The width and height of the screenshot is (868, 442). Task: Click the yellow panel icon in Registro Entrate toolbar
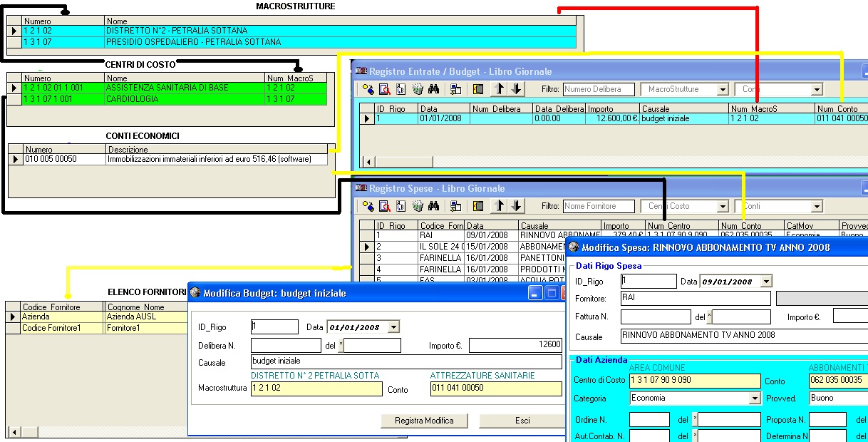[478, 89]
